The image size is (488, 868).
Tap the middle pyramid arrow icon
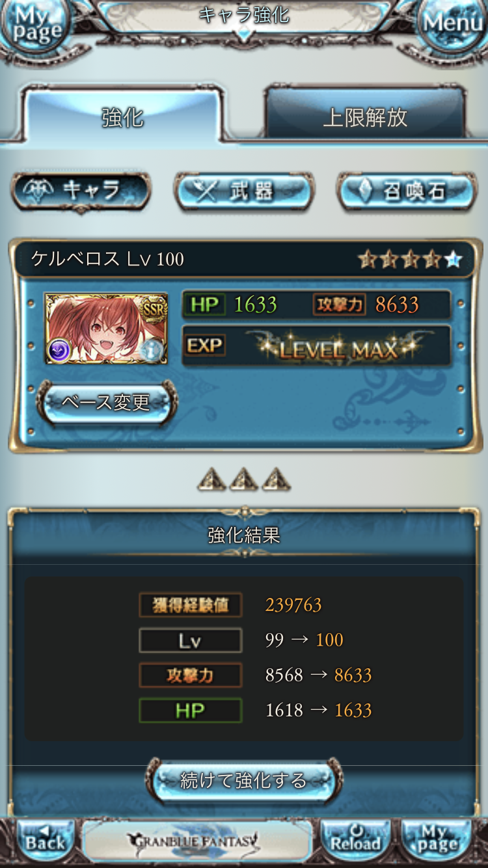[244, 480]
